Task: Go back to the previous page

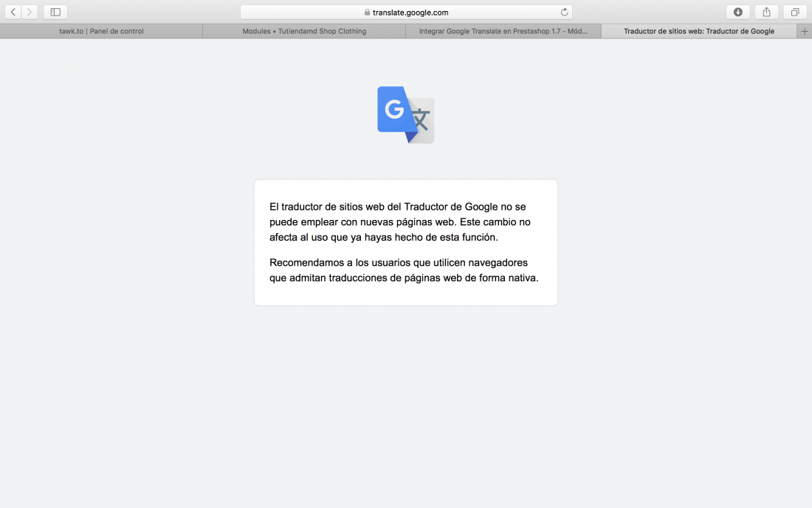Action: pyautogui.click(x=13, y=12)
